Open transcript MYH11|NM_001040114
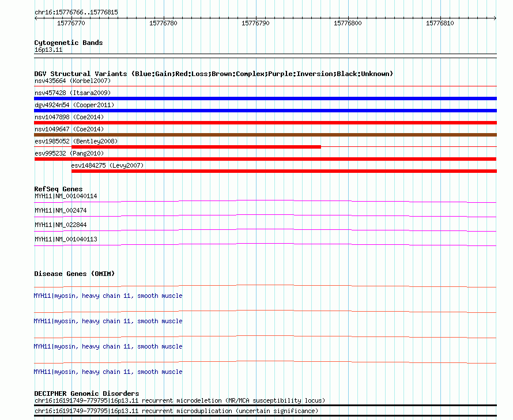The image size is (513, 420). [66, 196]
